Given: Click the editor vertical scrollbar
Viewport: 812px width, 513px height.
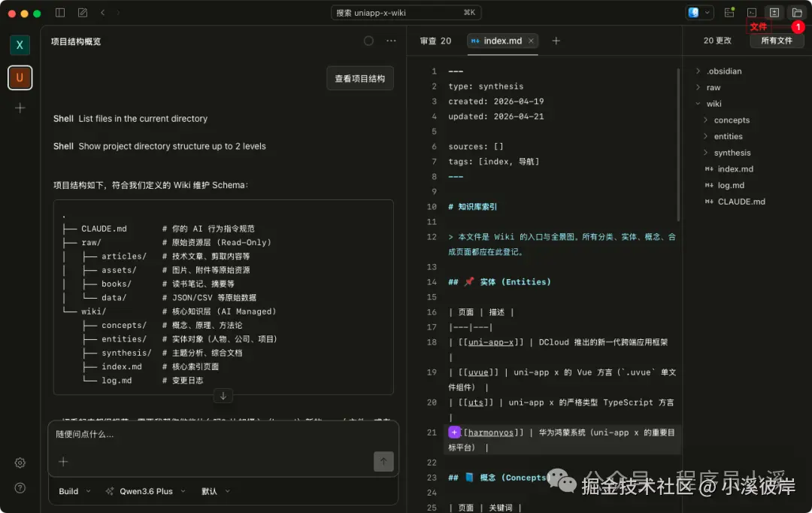Looking at the screenshot, I should pos(678,145).
